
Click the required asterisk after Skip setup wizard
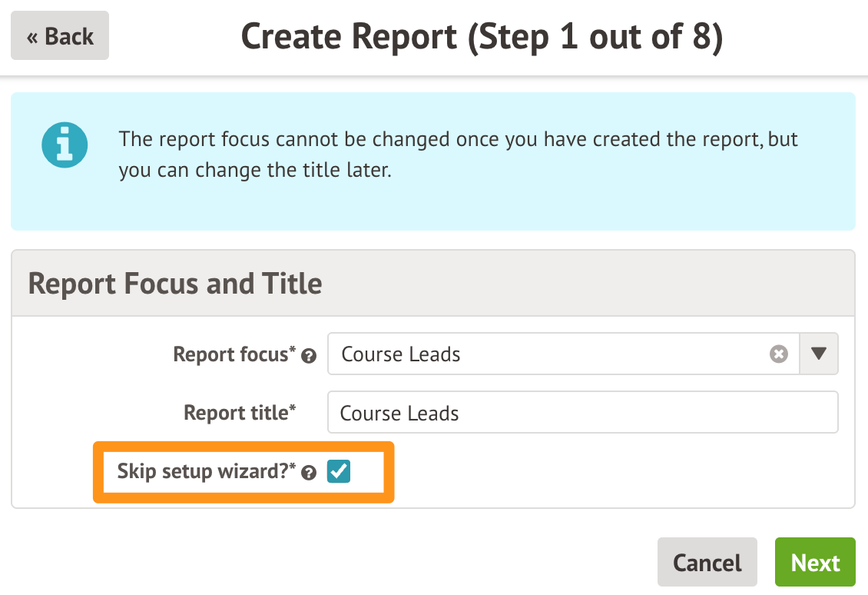coord(293,467)
